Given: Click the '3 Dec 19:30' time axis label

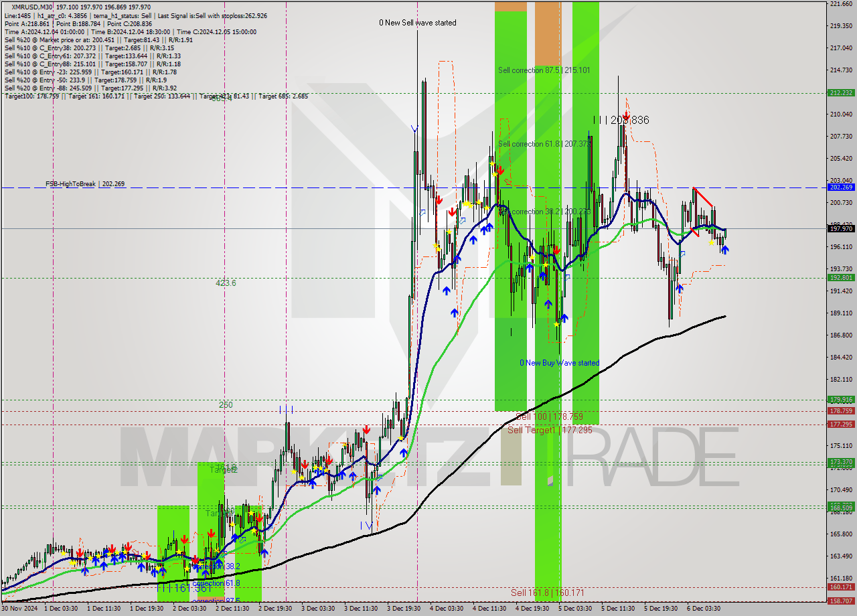Looking at the screenshot, I should pos(404,609).
